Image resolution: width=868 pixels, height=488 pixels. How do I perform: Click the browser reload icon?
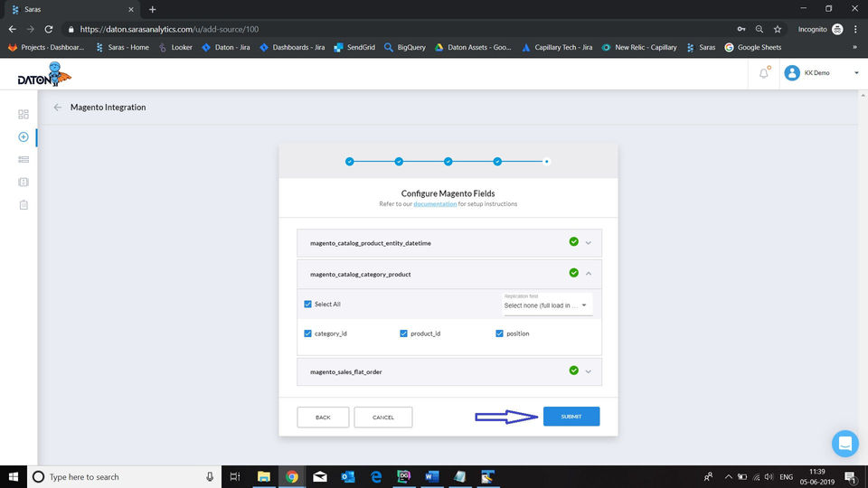pos(49,29)
